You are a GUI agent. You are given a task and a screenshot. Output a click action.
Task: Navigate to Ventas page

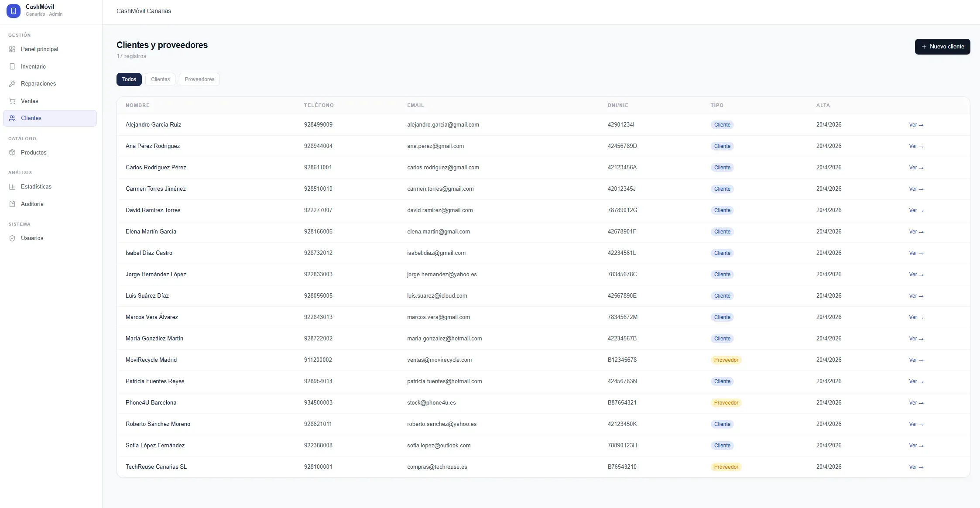[50, 101]
